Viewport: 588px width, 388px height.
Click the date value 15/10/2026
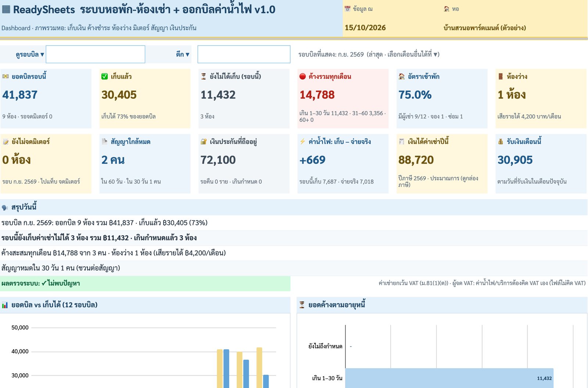[x=365, y=28]
